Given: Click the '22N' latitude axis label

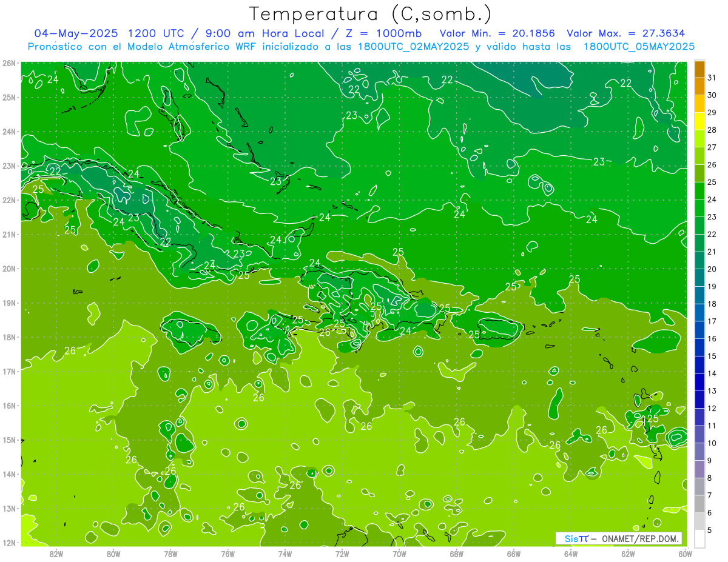Looking at the screenshot, I should pyautogui.click(x=9, y=200).
